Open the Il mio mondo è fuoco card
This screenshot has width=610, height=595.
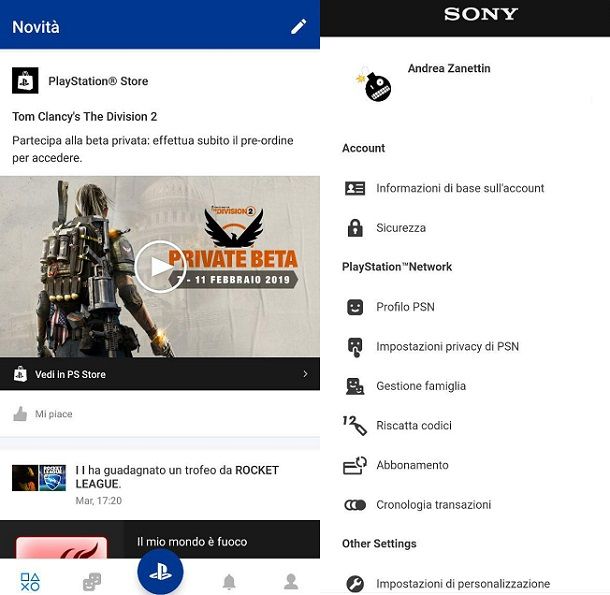[160, 539]
